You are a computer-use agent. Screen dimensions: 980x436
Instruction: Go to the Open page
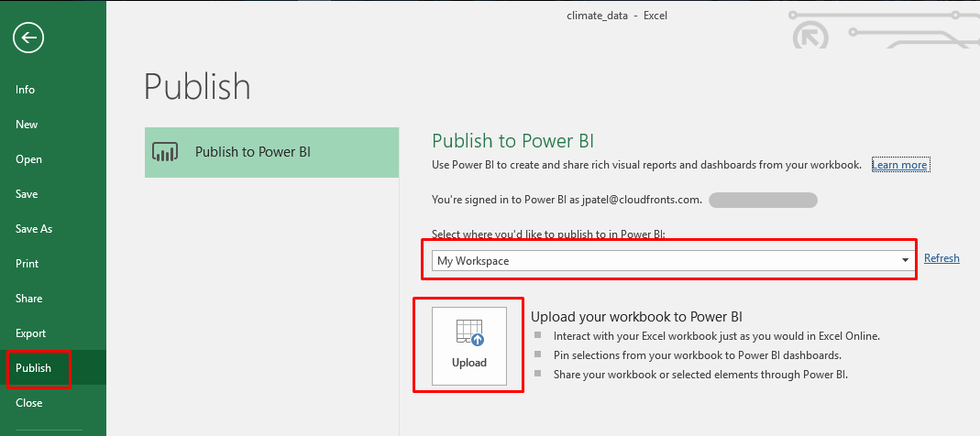(28, 159)
